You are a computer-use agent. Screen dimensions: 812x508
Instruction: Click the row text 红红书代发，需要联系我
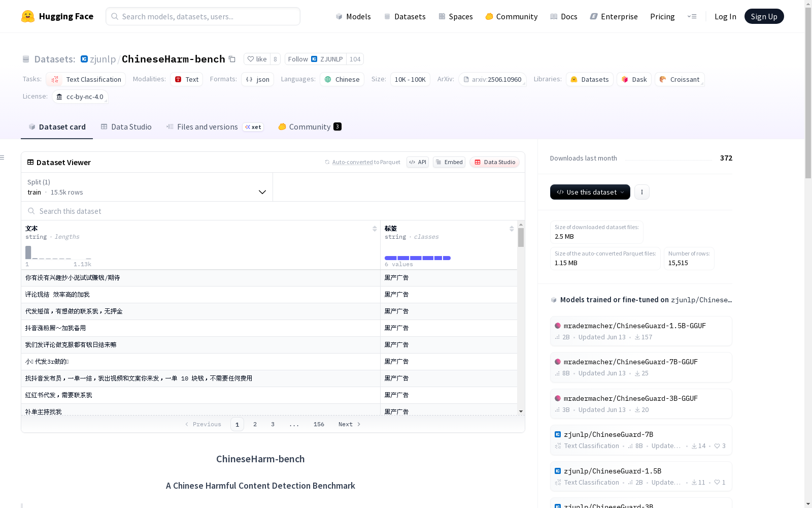coord(59,395)
